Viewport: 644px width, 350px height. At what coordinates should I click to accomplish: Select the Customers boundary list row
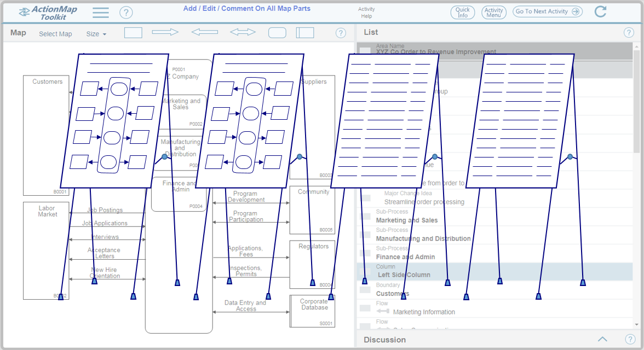495,290
